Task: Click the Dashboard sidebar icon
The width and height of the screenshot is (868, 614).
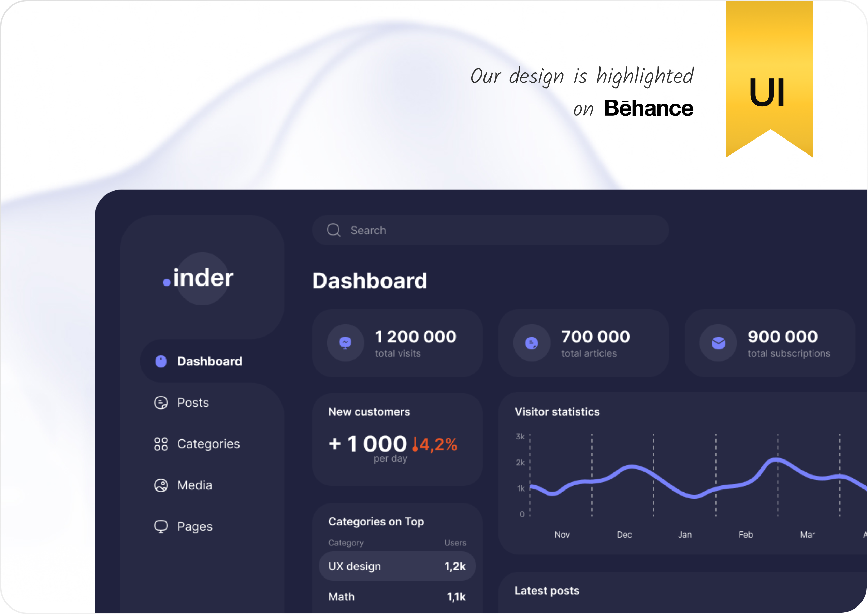Action: click(161, 361)
